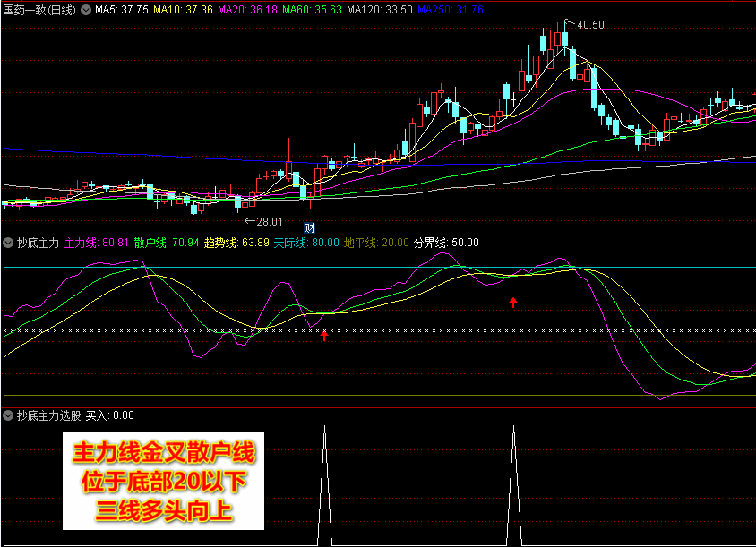The width and height of the screenshot is (756, 547).
Task: Click the 财 info marker icon
Action: [x=309, y=227]
